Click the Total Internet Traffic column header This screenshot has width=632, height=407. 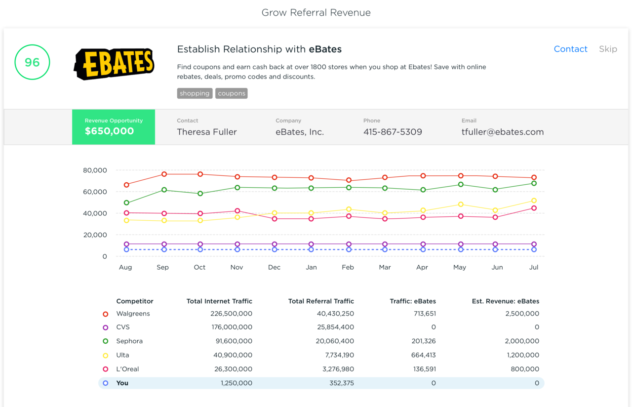219,301
